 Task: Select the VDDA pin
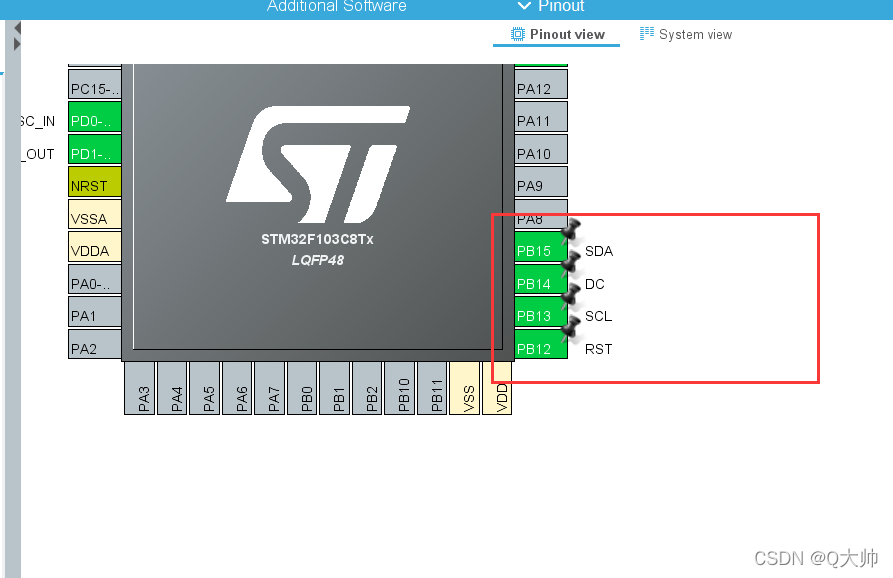(x=95, y=247)
